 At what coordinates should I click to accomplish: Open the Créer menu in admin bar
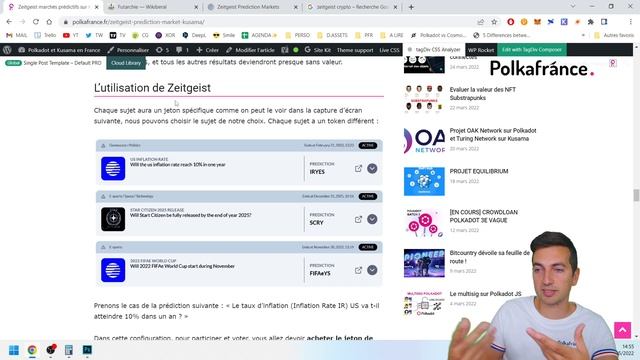pyautogui.click(x=207, y=50)
